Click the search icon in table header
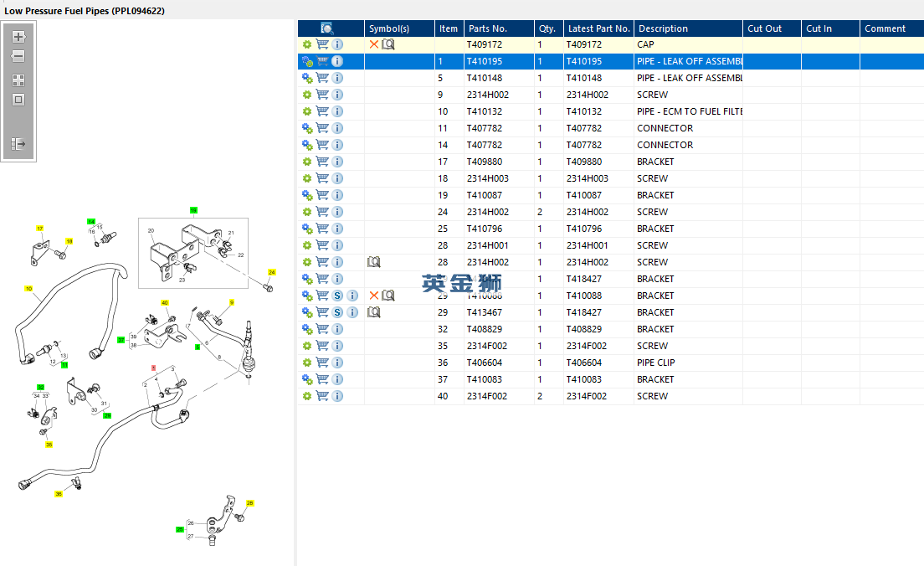This screenshot has width=924, height=566. pyautogui.click(x=327, y=28)
